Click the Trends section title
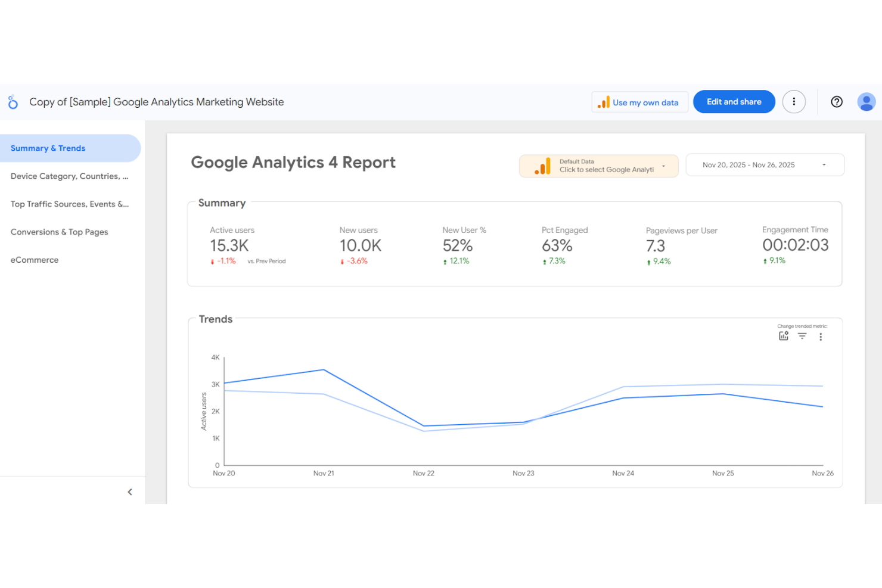 [x=216, y=319]
